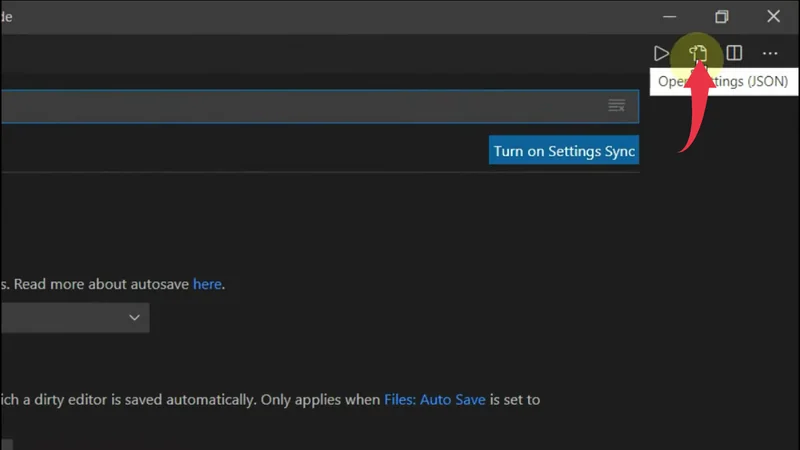
Task: Follow the "here" link about autosave
Action: pyautogui.click(x=207, y=284)
